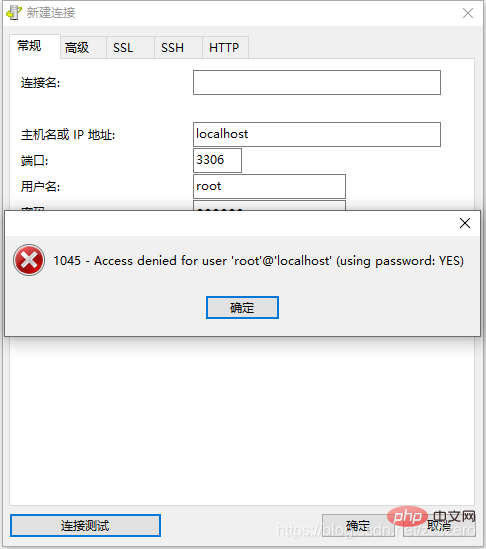Confirm error dialog with 确定 button
This screenshot has width=486, height=549.
242,307
